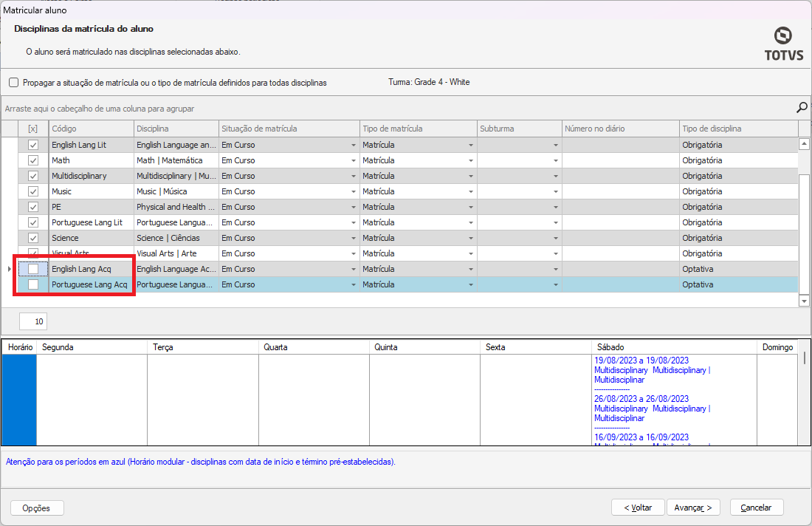This screenshot has height=526, width=812.
Task: Open Tipo de matrícula dropdown for PE
Action: tap(471, 208)
